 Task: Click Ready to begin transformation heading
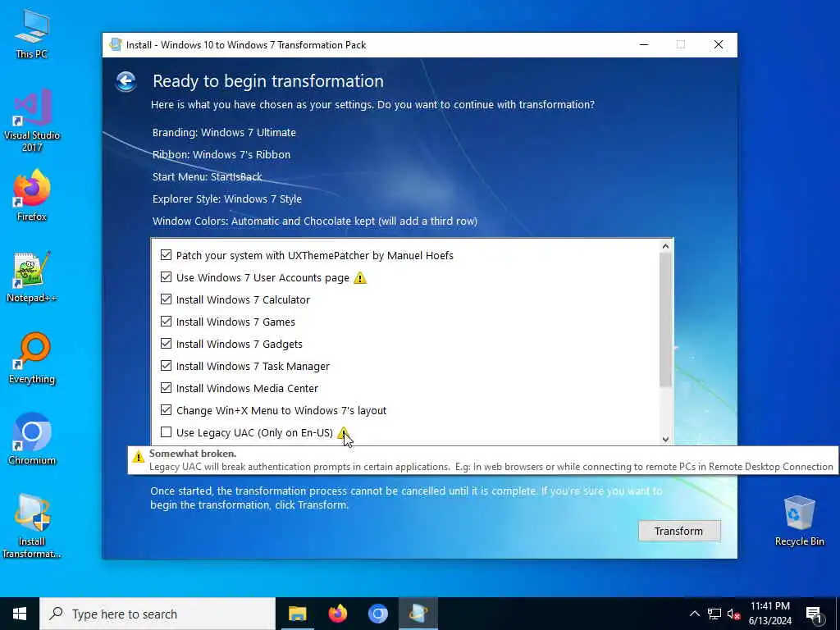tap(268, 81)
